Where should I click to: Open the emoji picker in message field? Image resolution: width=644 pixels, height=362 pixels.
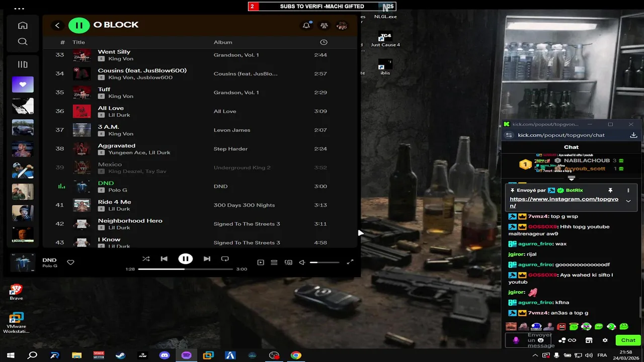(x=541, y=340)
